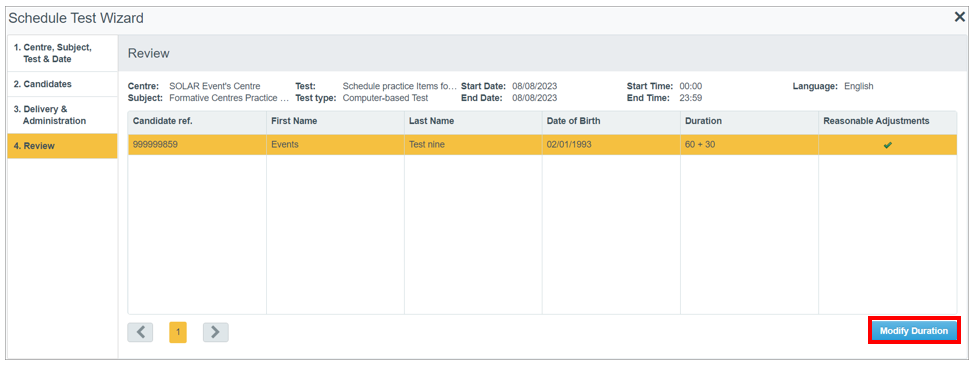Go to next page arrow

[216, 332]
